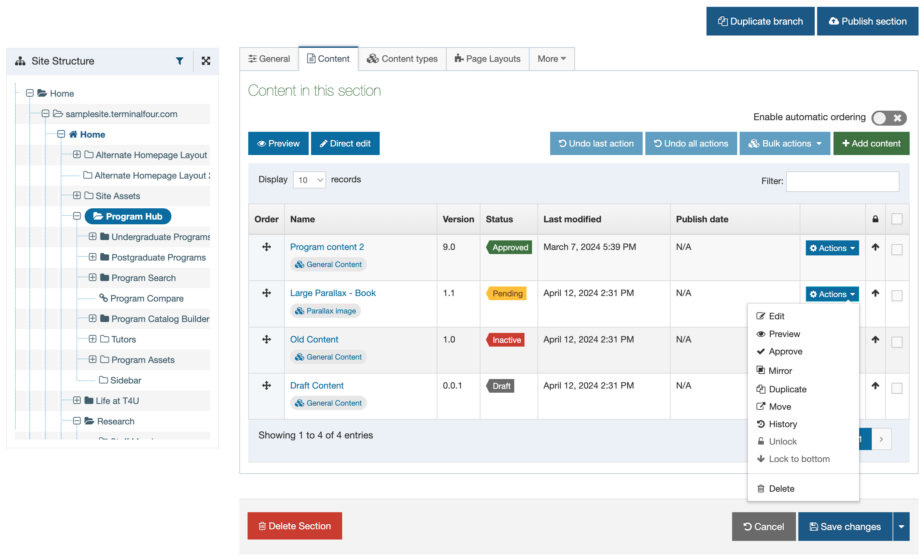Select Program Search in site tree
The width and height of the screenshot is (924, 560).
(x=143, y=278)
